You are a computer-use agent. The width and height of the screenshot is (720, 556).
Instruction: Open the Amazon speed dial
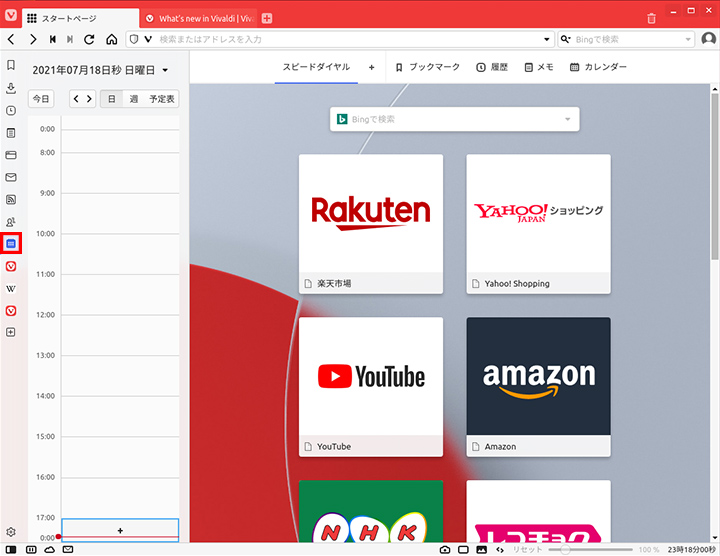coord(539,387)
